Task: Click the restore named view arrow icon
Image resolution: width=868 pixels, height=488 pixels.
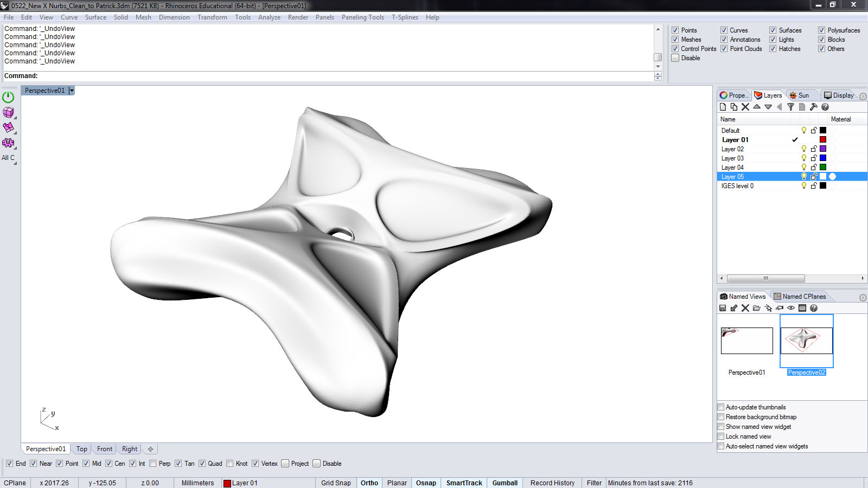Action: coord(734,308)
